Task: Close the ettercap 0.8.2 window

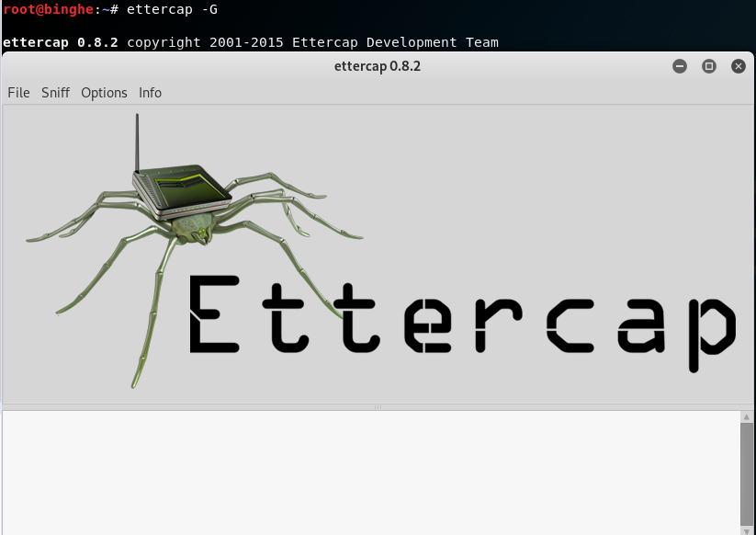Action: (x=739, y=66)
